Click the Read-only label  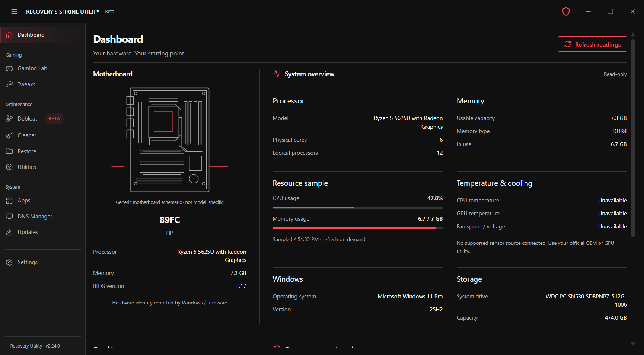pos(615,74)
